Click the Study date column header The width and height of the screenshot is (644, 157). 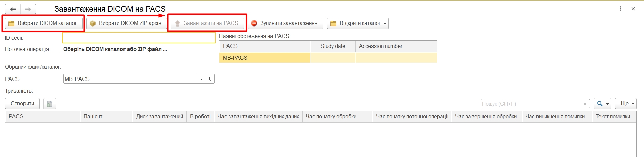click(x=333, y=46)
